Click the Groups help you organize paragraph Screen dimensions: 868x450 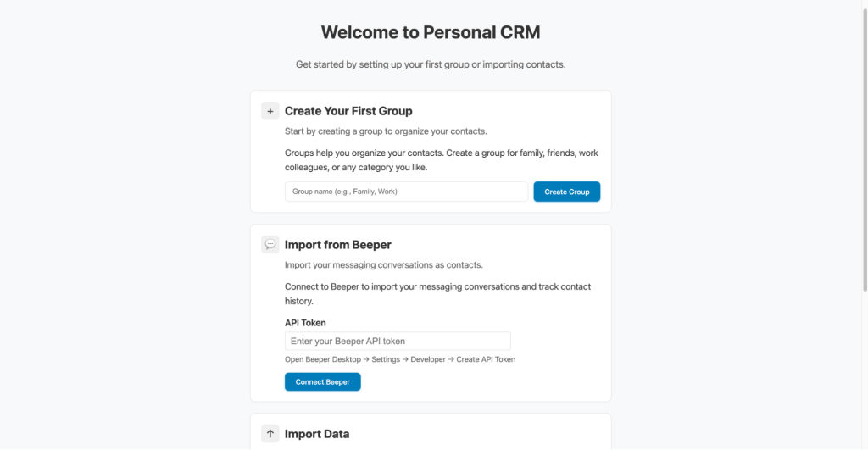point(442,160)
